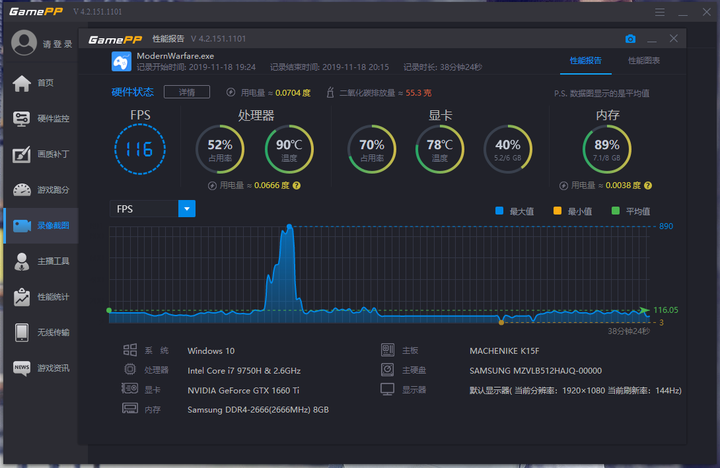Click the GPU 78℃ temperature gauge
Screen dimensions: 720x468
tap(439, 149)
